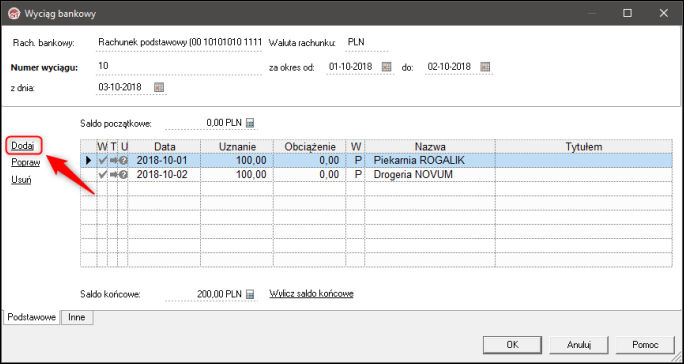Click the app icon in the title bar

14,14
